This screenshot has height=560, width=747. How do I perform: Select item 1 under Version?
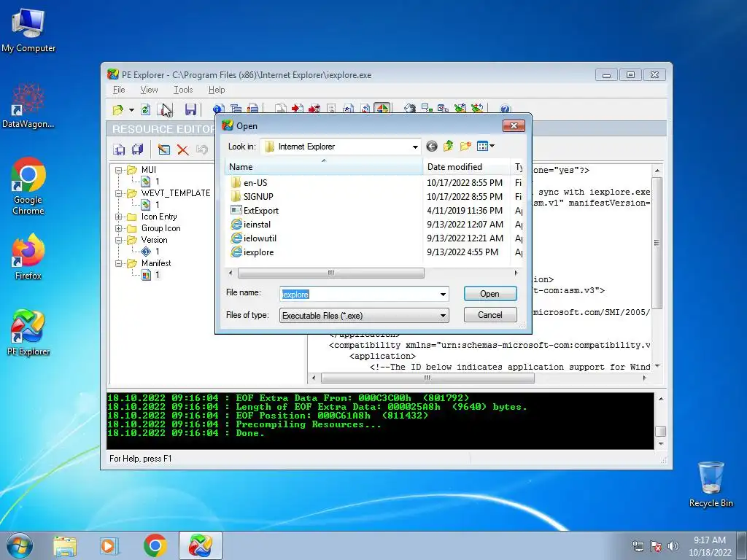(151, 252)
